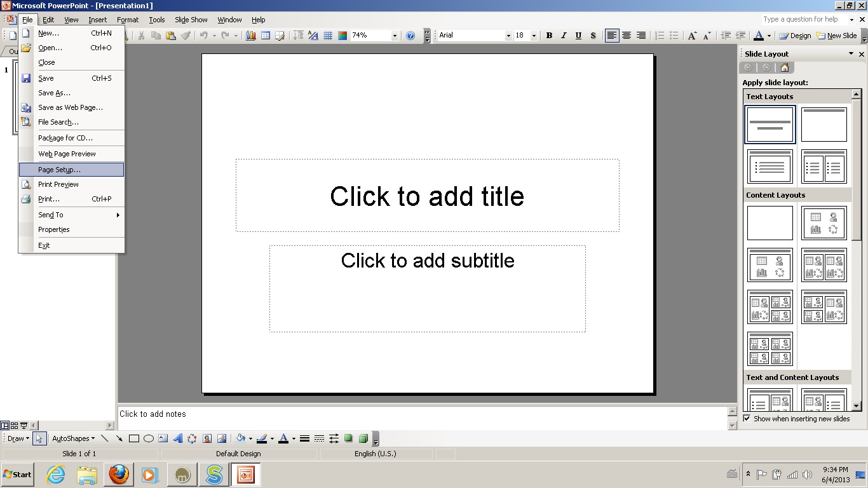Choose Save As from File menu
This screenshot has width=868, height=488.
[x=71, y=93]
